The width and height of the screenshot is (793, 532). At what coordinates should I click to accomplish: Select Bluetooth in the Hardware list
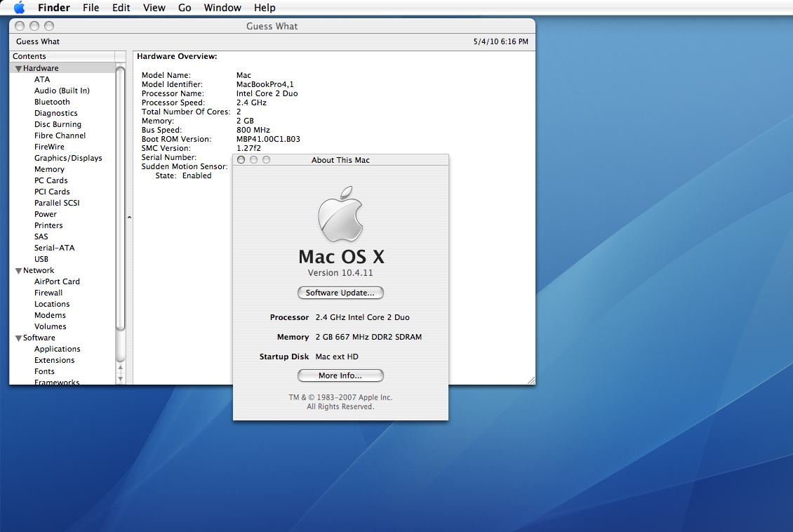point(52,102)
